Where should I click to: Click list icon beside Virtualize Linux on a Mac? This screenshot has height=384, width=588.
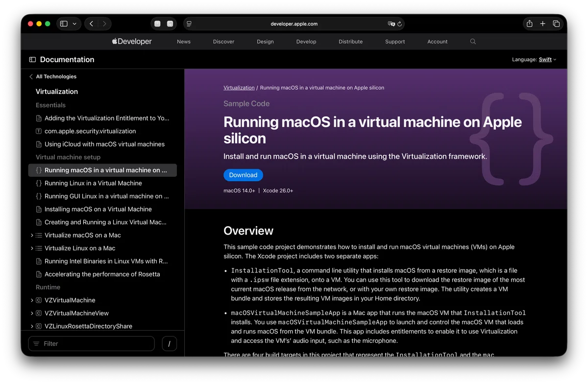[x=39, y=248]
